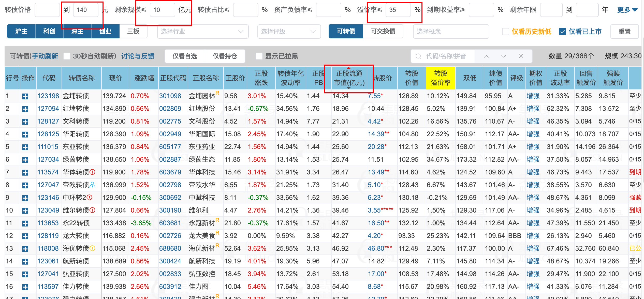The width and height of the screenshot is (644, 299).
Task: Click search box up arrow icon
Action: click(x=486, y=56)
